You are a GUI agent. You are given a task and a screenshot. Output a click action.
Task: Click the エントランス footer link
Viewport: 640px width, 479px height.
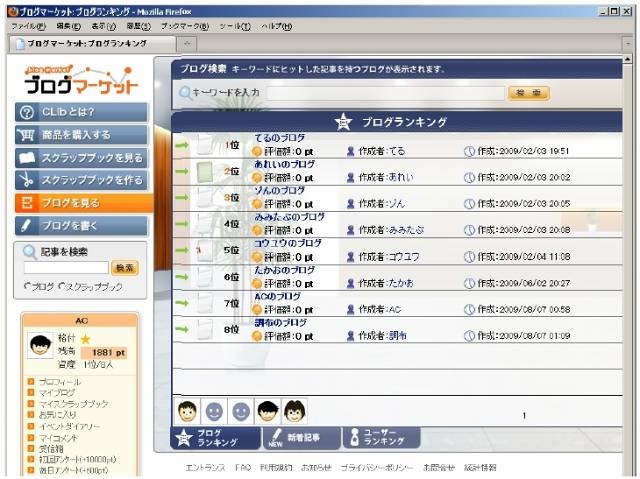click(x=205, y=468)
